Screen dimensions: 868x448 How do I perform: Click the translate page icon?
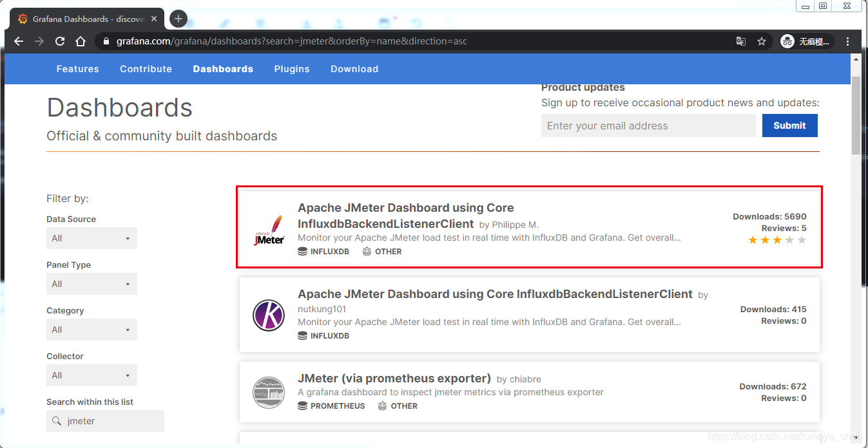point(741,41)
